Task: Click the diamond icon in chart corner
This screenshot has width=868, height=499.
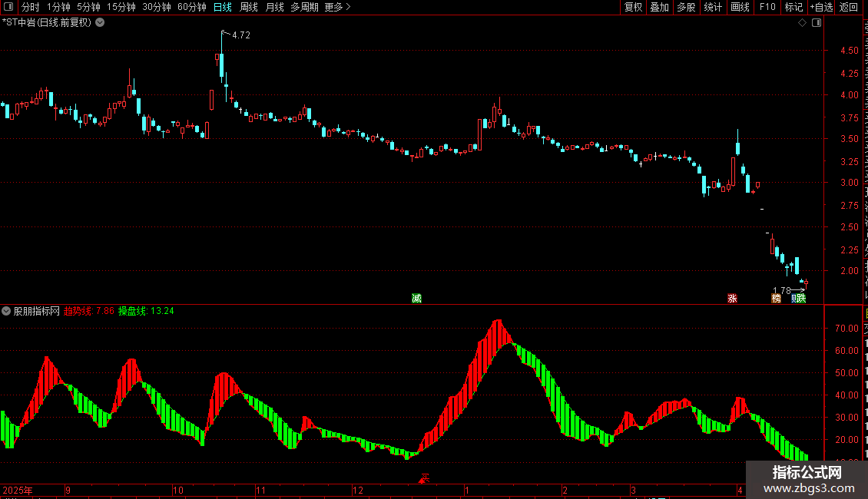Action: click(802, 23)
